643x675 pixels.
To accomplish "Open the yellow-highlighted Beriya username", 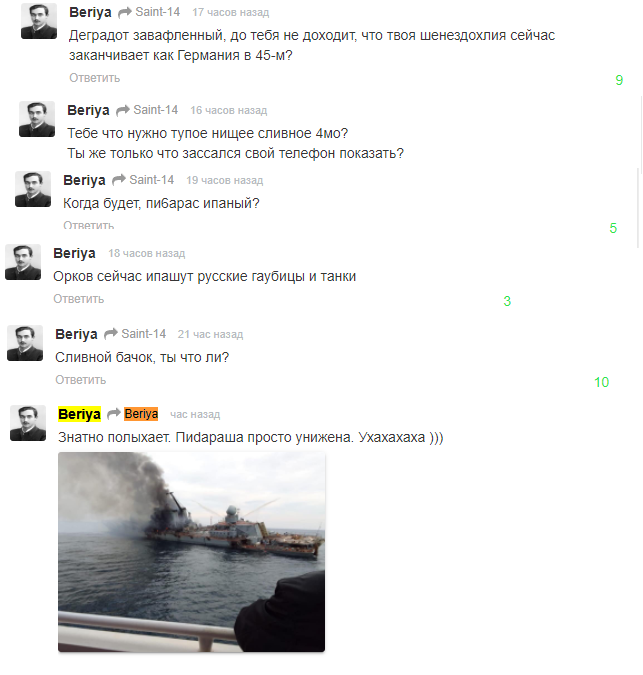I will tap(79, 414).
